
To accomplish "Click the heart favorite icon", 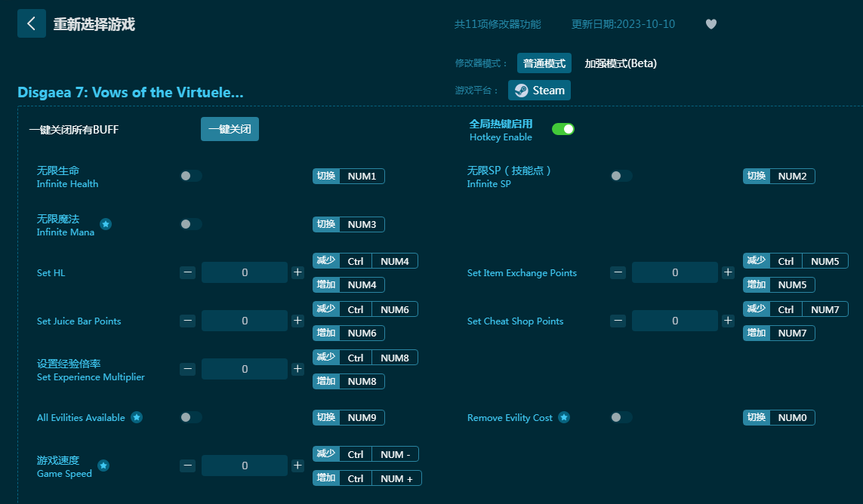I will tap(711, 24).
